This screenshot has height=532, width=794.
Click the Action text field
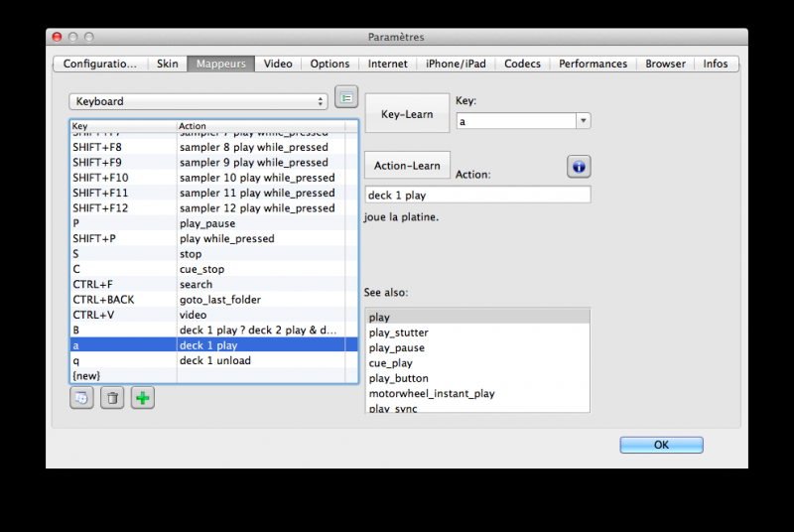477,196
